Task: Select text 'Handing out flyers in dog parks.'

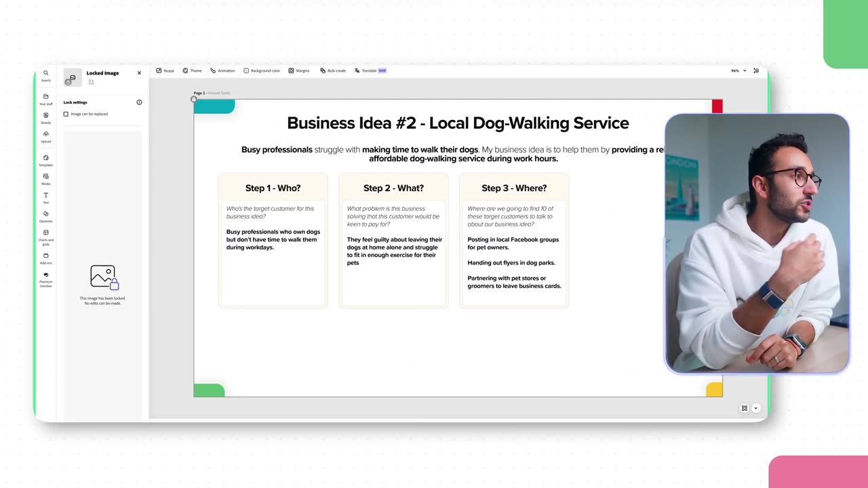Action: pyautogui.click(x=511, y=262)
